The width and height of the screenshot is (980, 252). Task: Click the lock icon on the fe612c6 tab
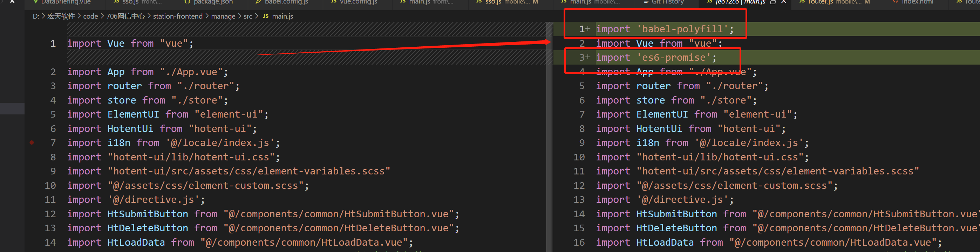point(773,2)
